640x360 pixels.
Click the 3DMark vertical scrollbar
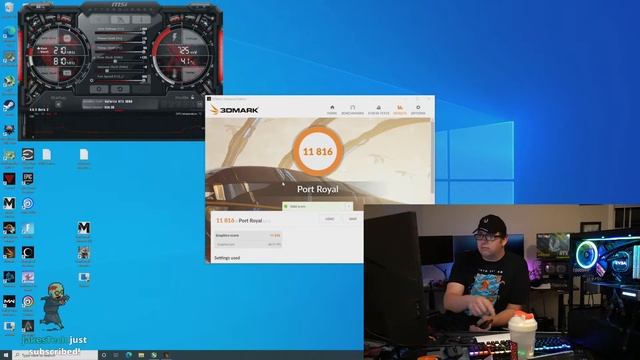[x=432, y=157]
